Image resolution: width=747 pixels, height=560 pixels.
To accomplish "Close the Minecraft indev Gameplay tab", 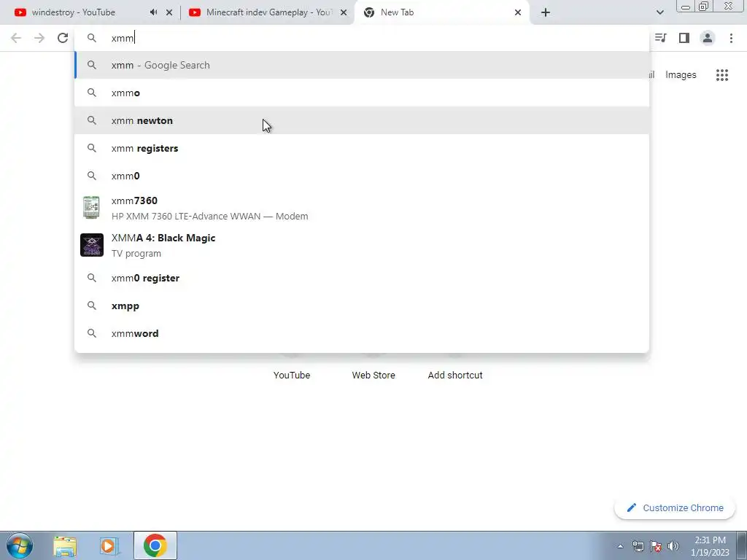I will pyautogui.click(x=344, y=12).
